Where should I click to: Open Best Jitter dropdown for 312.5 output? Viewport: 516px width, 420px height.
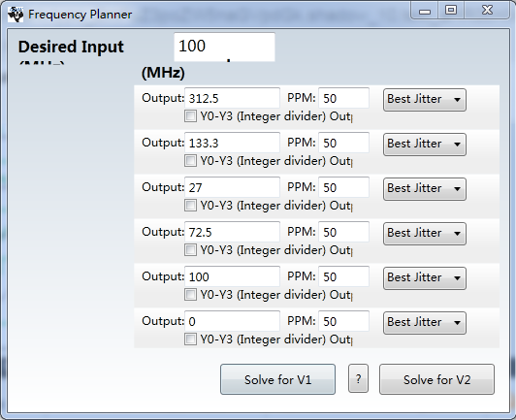coord(425,99)
